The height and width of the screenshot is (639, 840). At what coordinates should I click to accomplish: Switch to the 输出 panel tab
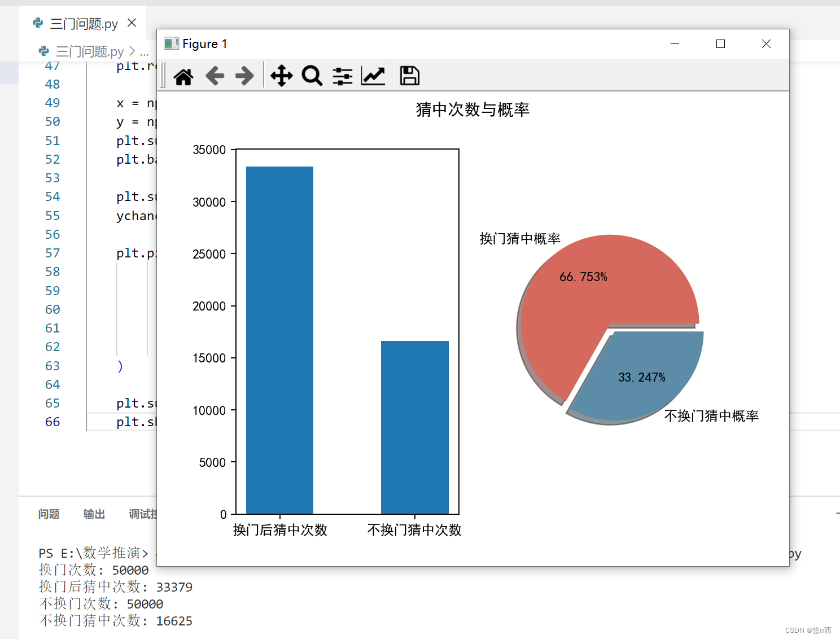pyautogui.click(x=94, y=514)
